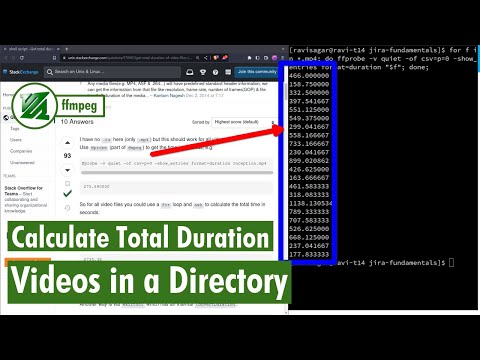Image resolution: width=480 pixels, height=360 pixels.
Task: Bookmark the top answer
Action: point(67,184)
